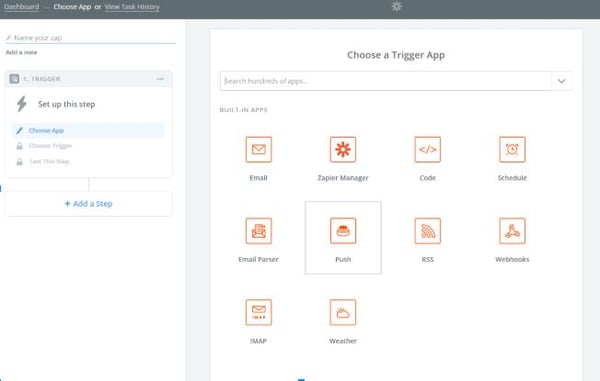Viewport: 600px width, 381px height.
Task: Pick the RSS feed app icon
Action: coord(427,231)
